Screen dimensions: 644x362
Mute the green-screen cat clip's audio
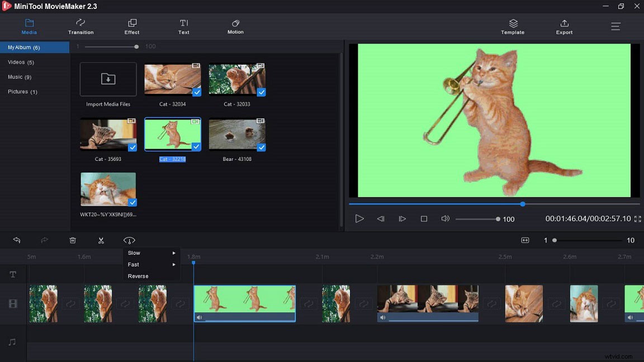point(199,317)
